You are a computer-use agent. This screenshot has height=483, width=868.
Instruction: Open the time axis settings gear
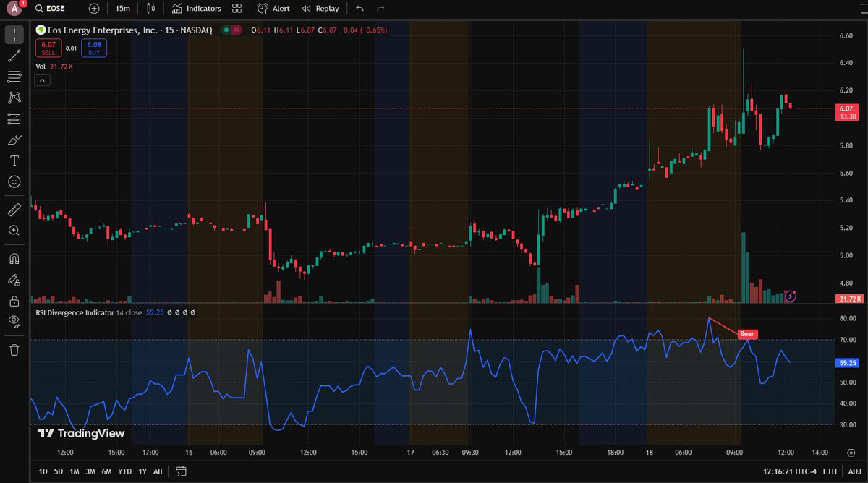click(x=850, y=452)
